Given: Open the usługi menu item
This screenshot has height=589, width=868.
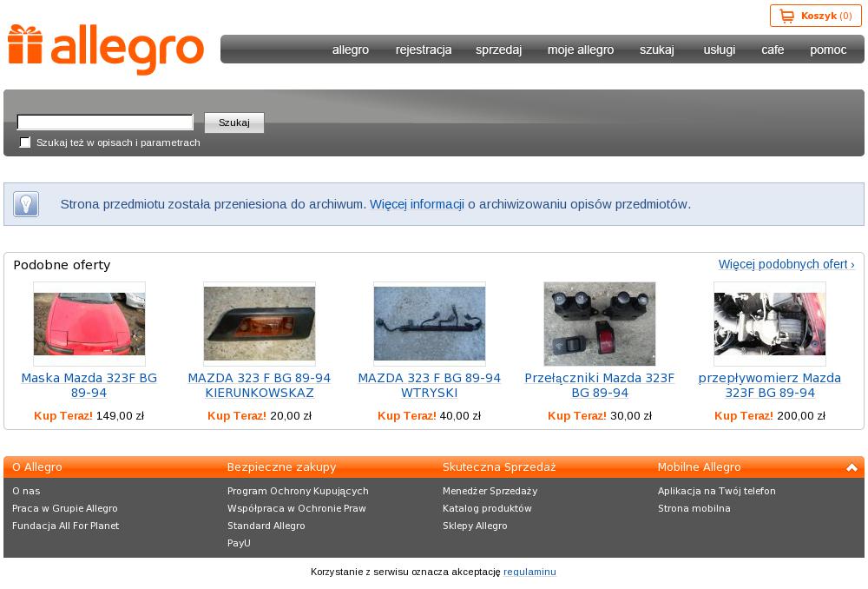Looking at the screenshot, I should (719, 50).
